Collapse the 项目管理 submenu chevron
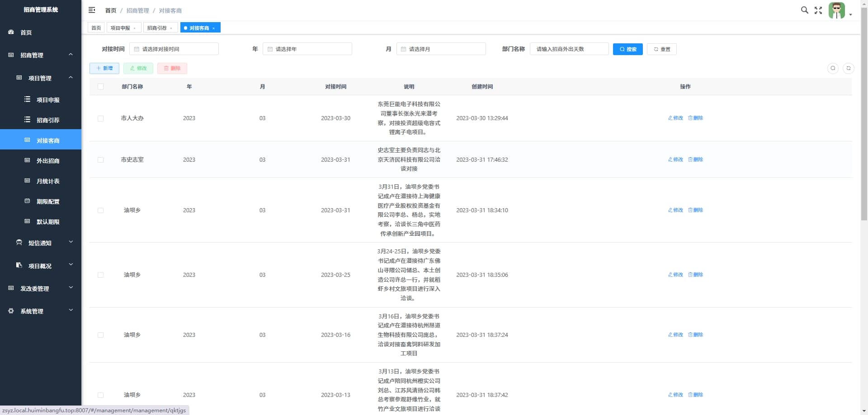 (x=71, y=77)
